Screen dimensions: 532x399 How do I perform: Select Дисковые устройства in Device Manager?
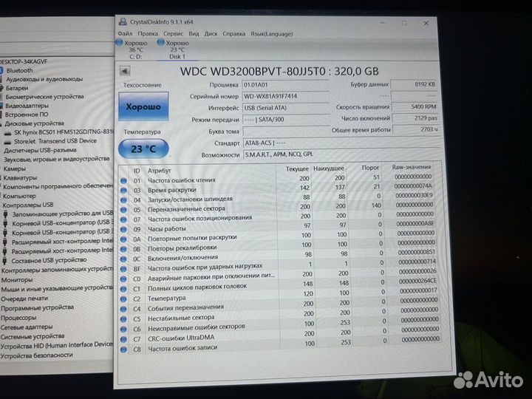click(x=34, y=123)
